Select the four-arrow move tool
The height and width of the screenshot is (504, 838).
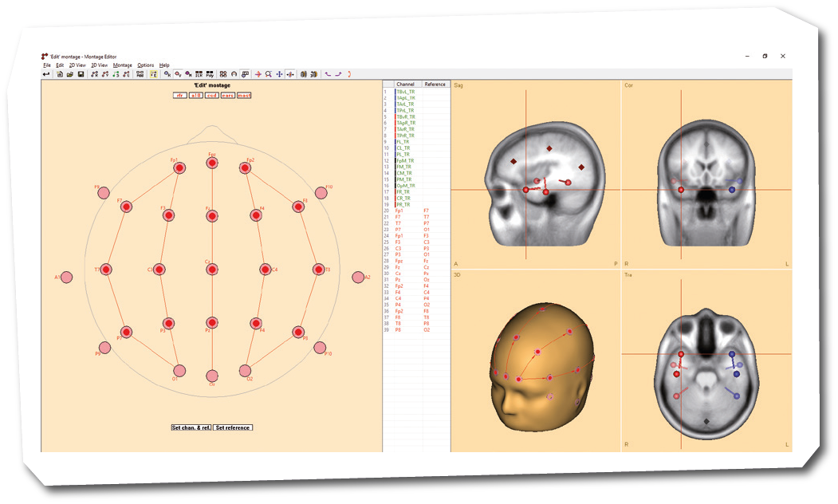pos(279,73)
